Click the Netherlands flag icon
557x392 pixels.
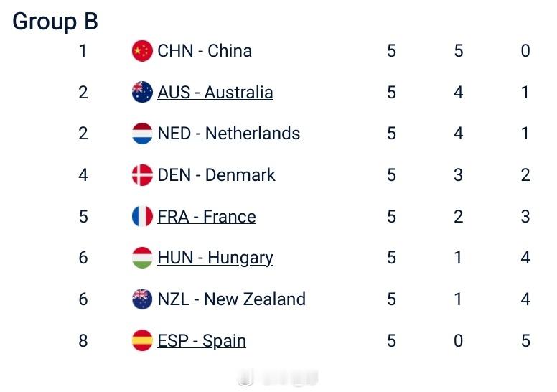click(x=142, y=134)
